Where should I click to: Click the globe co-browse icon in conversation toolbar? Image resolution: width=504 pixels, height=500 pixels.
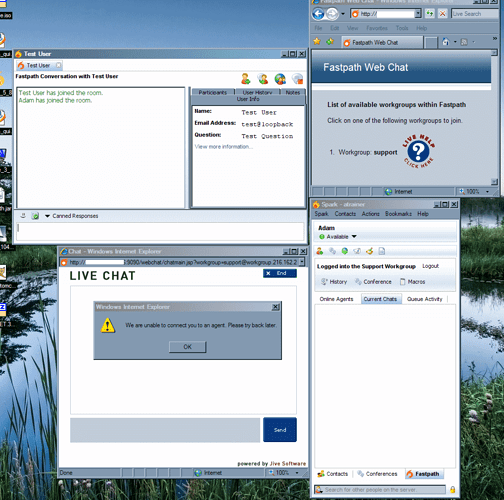[x=280, y=79]
